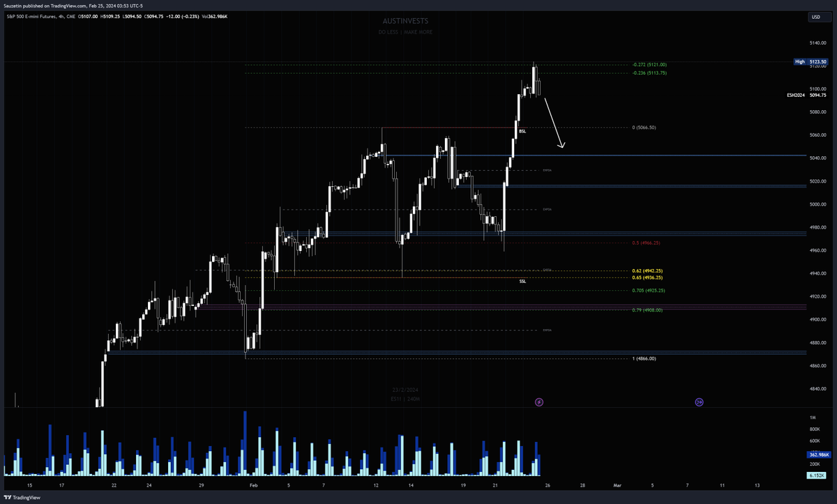
Task: Click the -0.272 (5121.00) Fibonacci label
Action: click(649, 65)
